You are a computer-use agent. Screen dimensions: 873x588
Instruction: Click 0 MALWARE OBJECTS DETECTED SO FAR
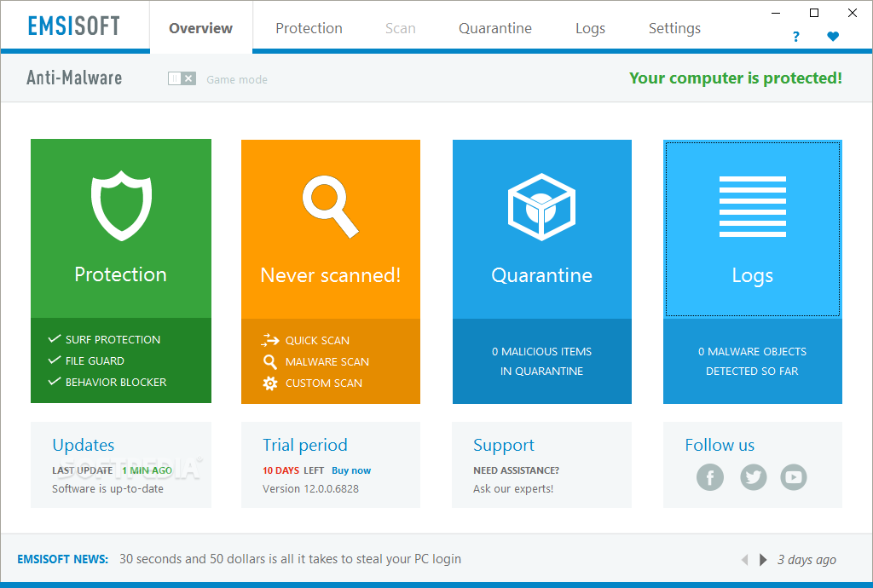[752, 361]
